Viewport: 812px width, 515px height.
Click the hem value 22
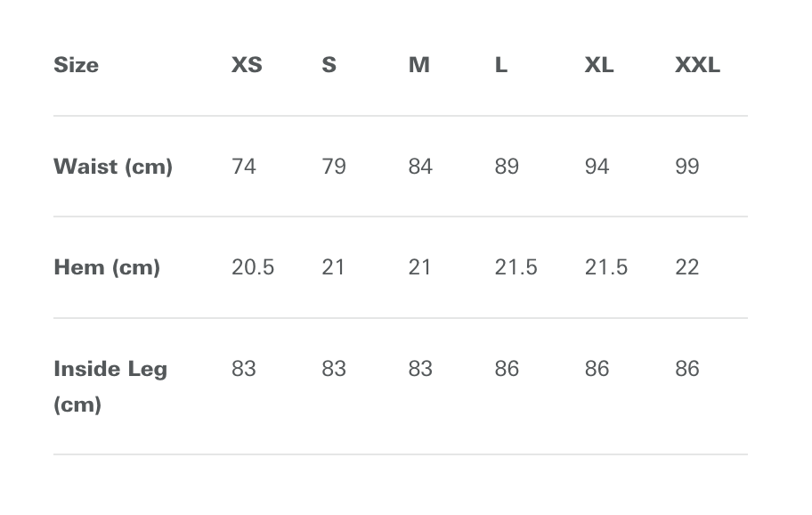tap(687, 268)
